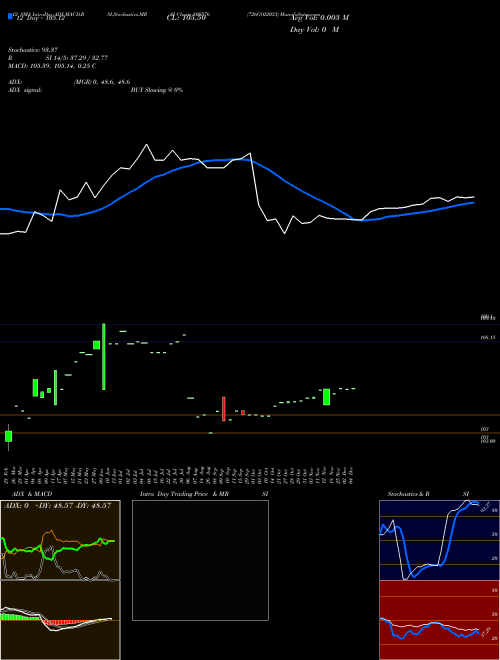Select the '106.15' price axis label

(488, 338)
